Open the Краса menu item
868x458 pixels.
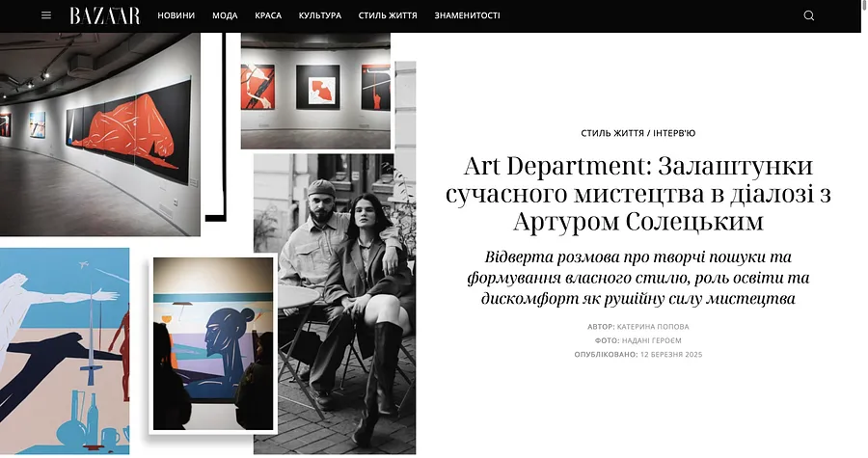click(268, 15)
